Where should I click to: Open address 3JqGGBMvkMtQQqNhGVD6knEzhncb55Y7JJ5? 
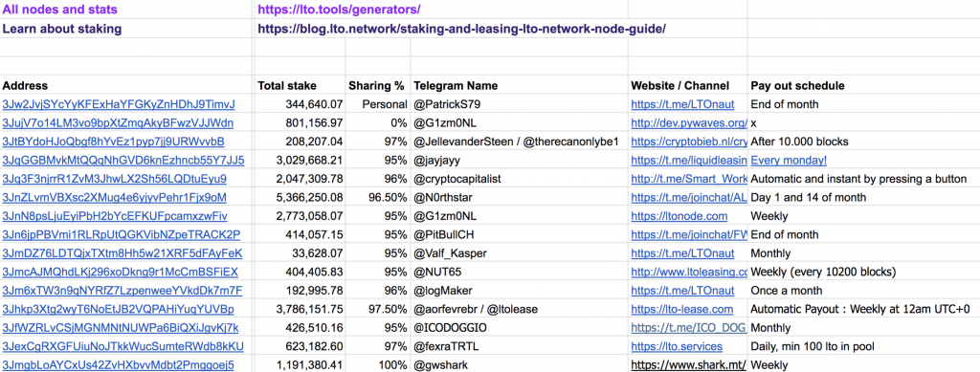pyautogui.click(x=123, y=161)
